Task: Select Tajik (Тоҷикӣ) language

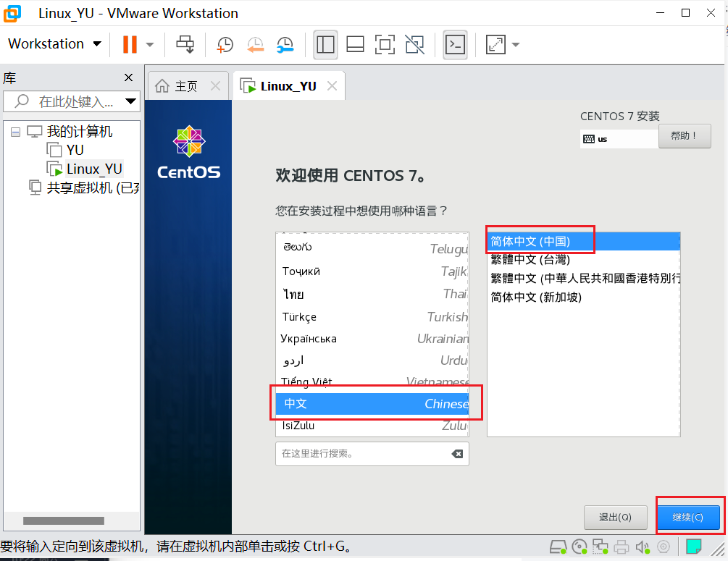Action: pos(372,271)
